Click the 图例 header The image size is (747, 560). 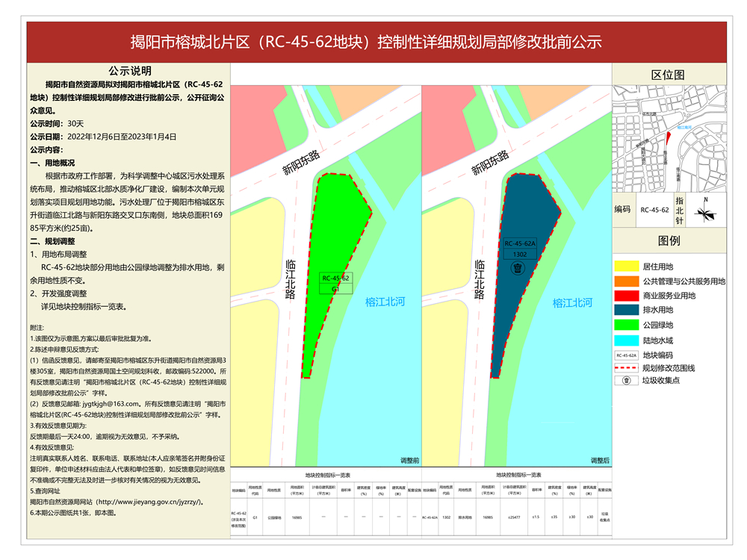coord(669,240)
